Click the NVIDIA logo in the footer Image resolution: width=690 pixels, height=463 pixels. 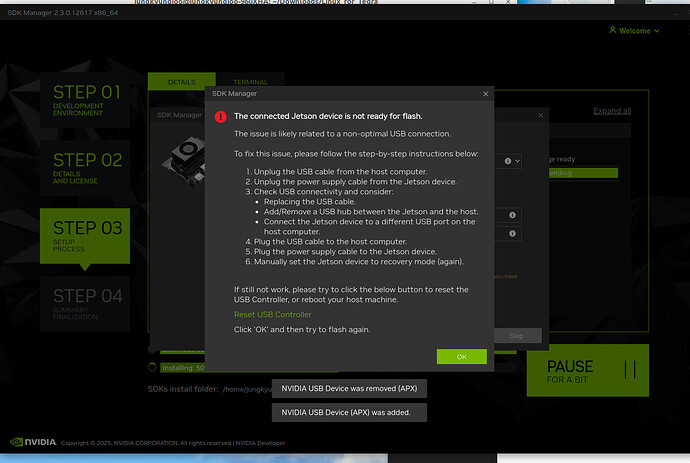point(33,442)
